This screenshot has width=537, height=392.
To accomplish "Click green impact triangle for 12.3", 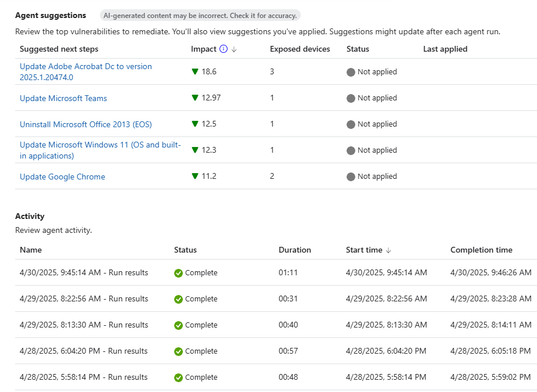I will click(195, 150).
